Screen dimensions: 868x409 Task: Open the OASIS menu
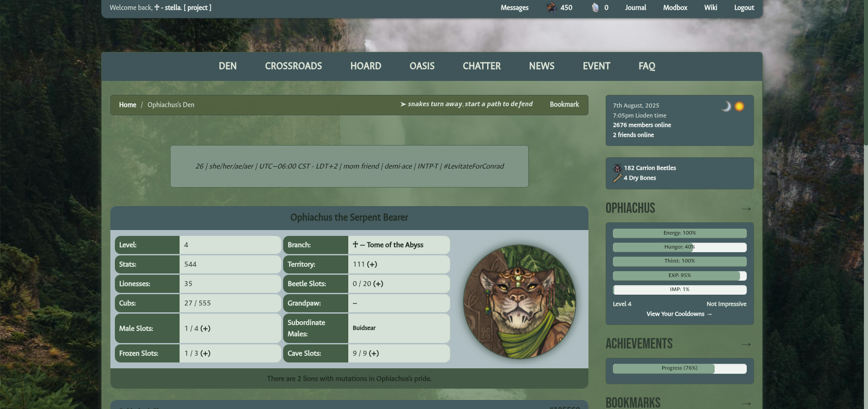tap(422, 66)
